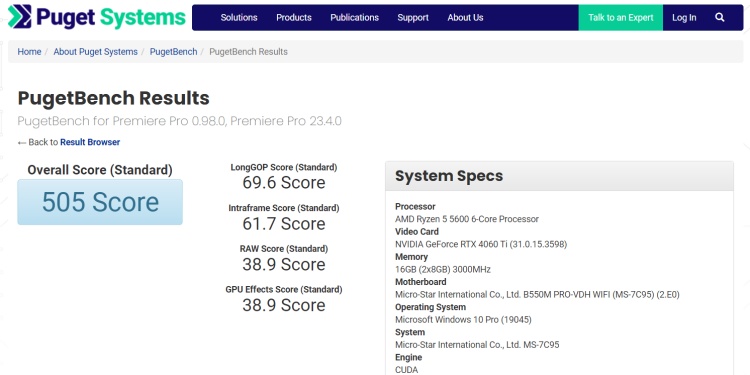Viewport: 750px width, 375px height.
Task: Click Microsoft Windows 10 Pro text
Action: (463, 320)
